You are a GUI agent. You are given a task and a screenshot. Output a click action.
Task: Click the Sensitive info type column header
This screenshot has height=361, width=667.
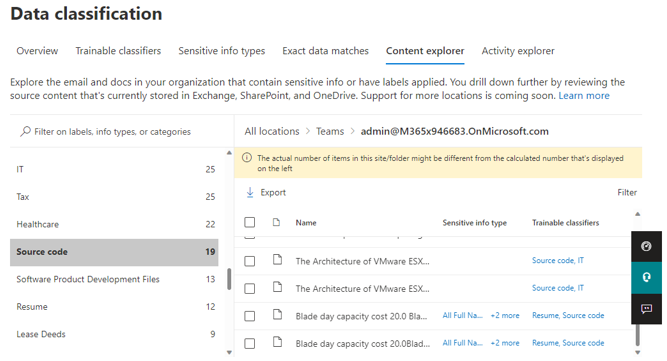click(x=474, y=222)
